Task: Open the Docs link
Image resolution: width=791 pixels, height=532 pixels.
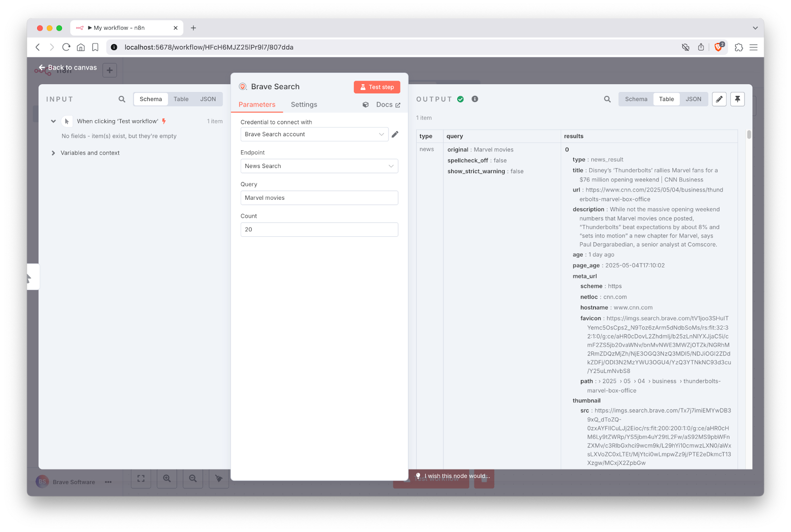Action: tap(388, 104)
